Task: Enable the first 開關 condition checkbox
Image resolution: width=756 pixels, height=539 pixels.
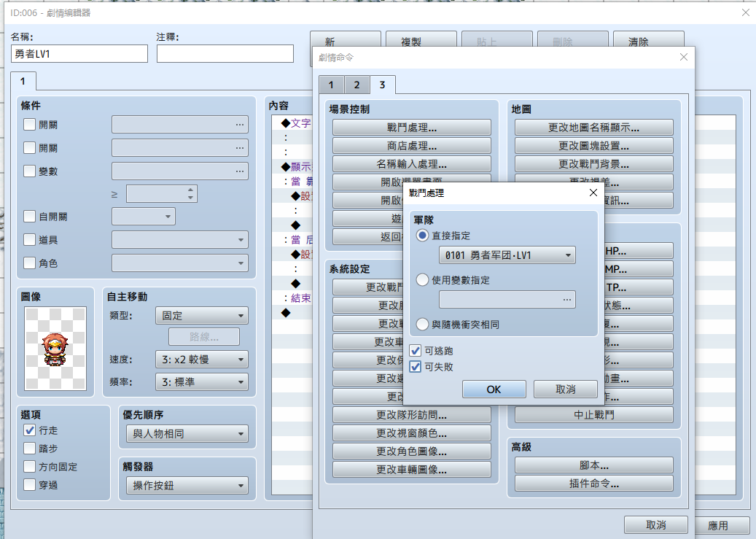Action: (29, 125)
